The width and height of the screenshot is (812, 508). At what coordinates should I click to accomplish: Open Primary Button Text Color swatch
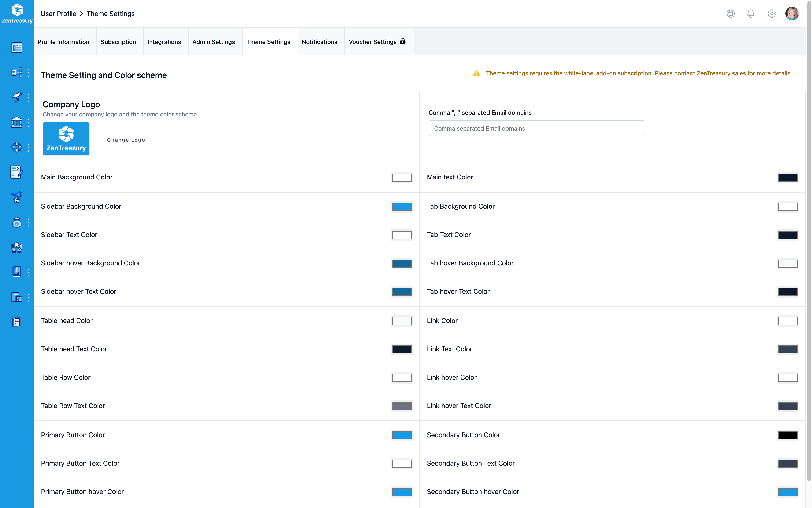(402, 464)
